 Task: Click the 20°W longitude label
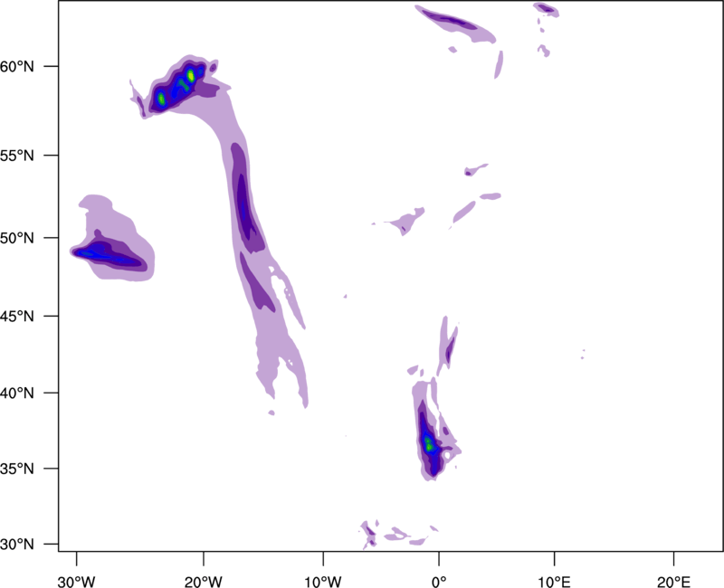point(204,582)
